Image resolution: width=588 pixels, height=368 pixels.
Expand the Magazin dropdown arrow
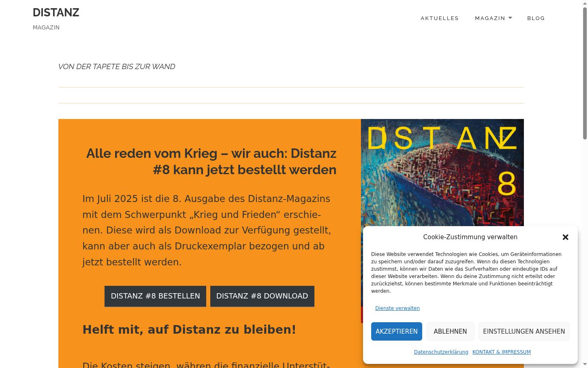[x=510, y=18]
